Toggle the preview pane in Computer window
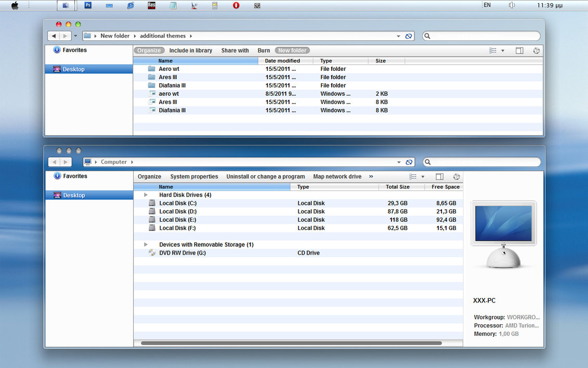Screen dimensions: 588x368 tap(439, 176)
